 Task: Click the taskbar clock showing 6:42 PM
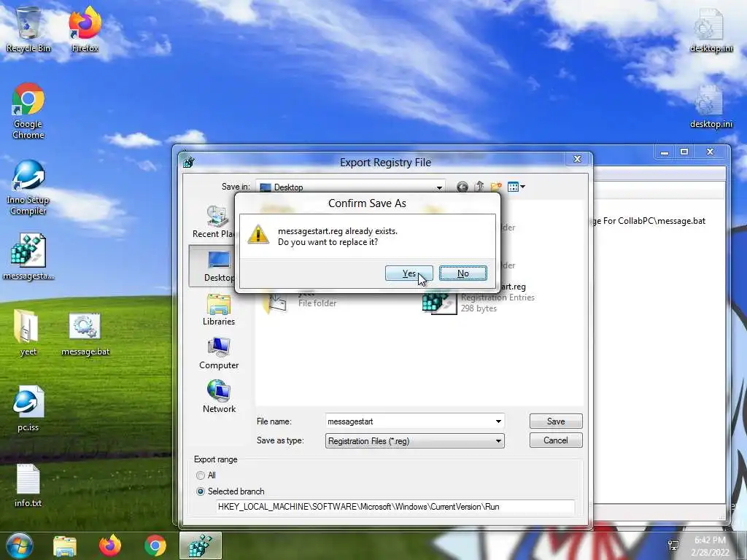tap(710, 545)
